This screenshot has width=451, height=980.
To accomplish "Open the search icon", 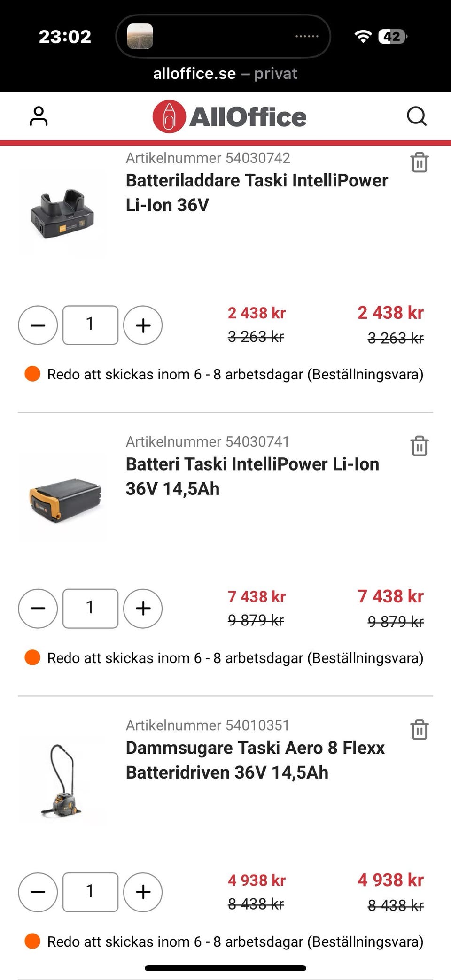I will 417,116.
